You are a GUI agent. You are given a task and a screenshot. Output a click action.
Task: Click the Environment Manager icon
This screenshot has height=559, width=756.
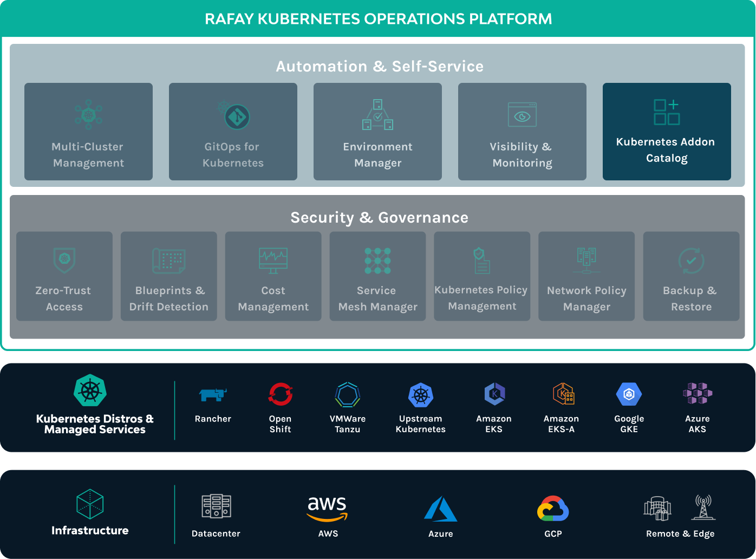(x=378, y=114)
